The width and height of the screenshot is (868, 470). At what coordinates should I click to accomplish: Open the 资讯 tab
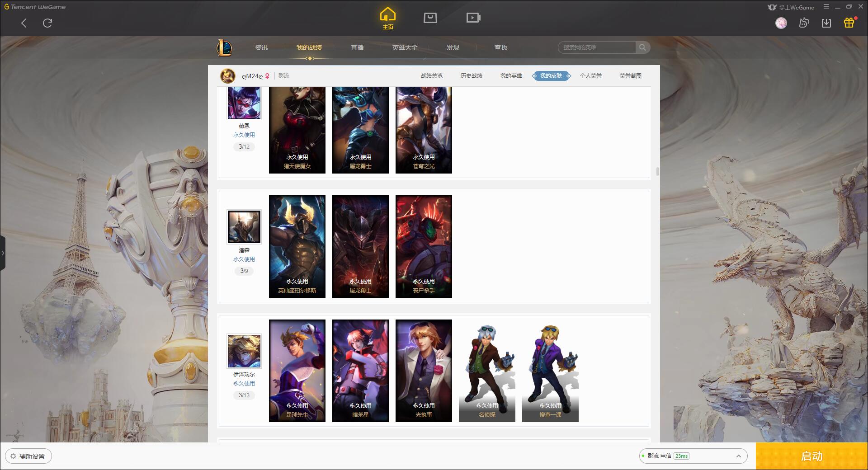(261, 47)
